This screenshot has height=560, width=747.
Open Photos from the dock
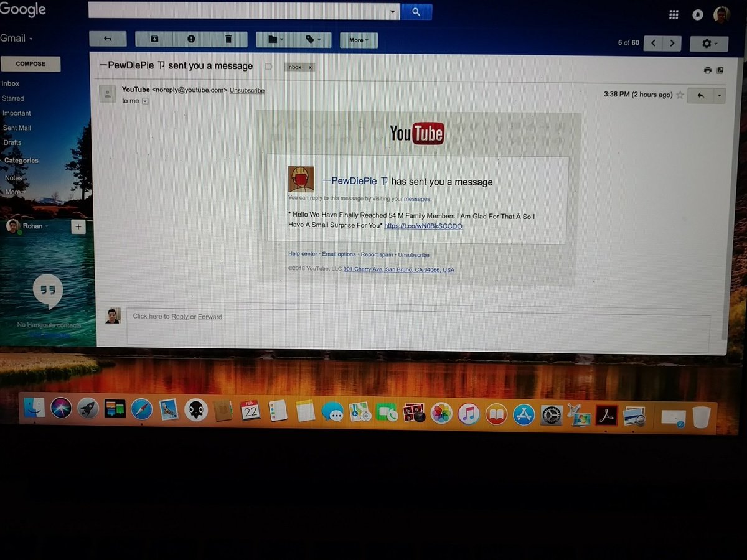[x=441, y=413]
